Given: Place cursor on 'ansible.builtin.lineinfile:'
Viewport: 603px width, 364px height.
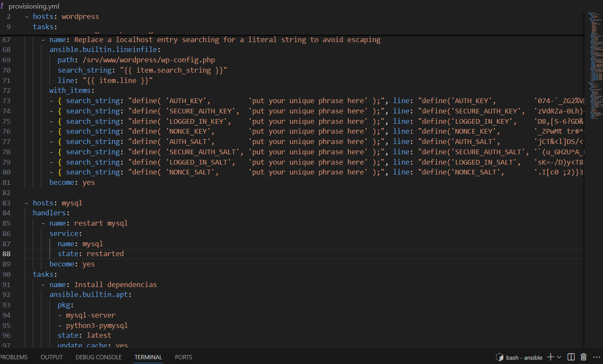Looking at the screenshot, I should (105, 49).
